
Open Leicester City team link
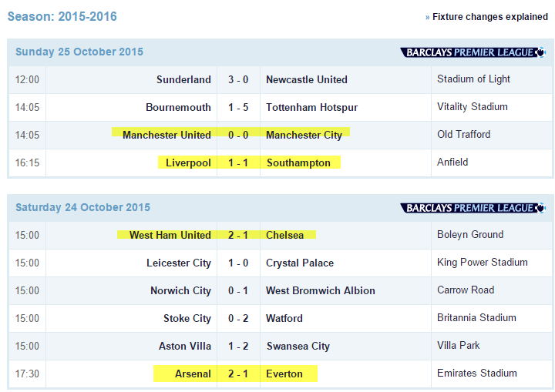point(179,263)
